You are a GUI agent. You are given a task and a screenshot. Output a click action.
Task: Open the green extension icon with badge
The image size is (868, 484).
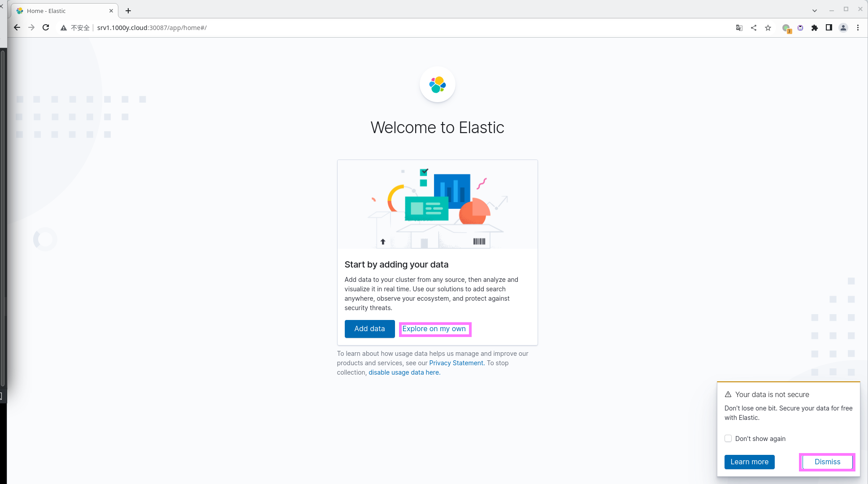point(786,28)
